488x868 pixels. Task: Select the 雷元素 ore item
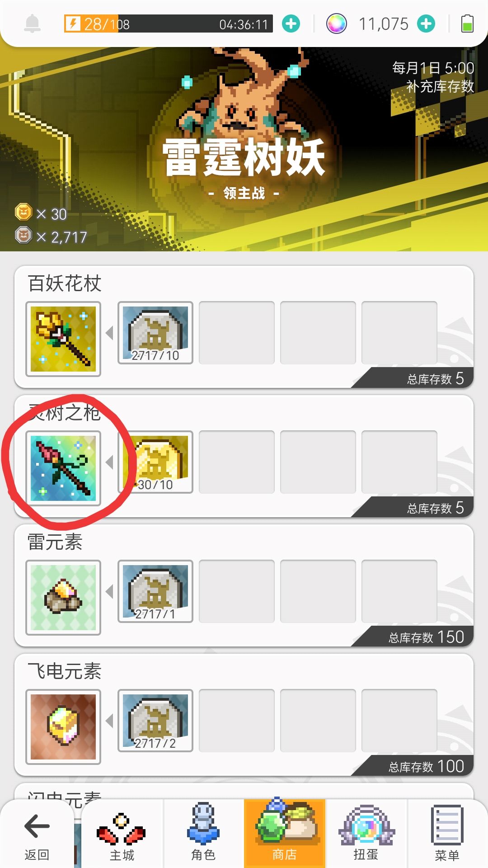coord(63,598)
